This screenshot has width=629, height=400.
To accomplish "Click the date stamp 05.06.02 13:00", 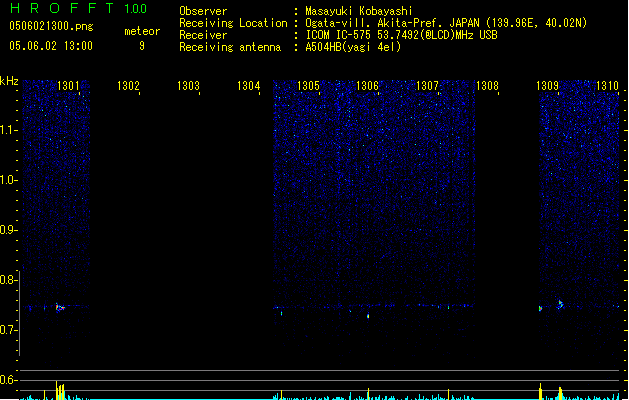I will pyautogui.click(x=51, y=46).
